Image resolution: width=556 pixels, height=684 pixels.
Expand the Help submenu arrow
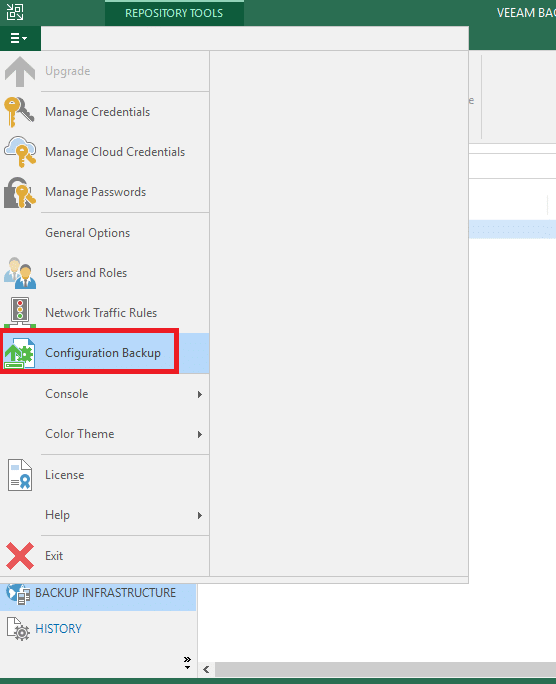(200, 516)
